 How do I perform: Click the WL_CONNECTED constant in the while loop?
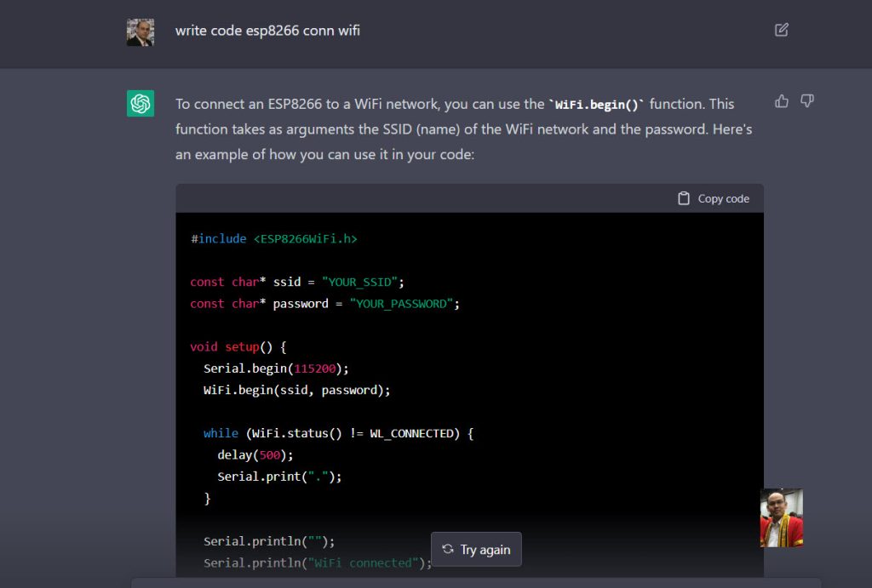[x=412, y=433]
